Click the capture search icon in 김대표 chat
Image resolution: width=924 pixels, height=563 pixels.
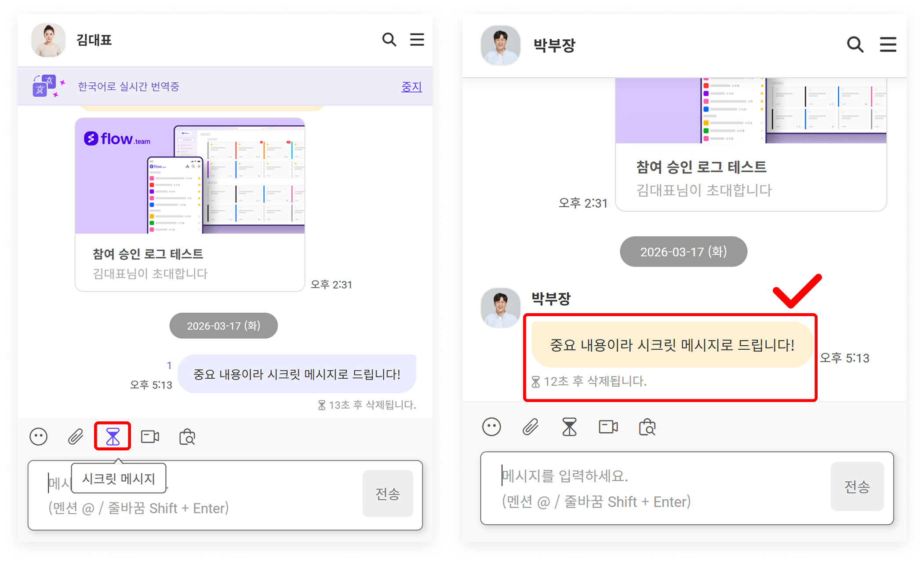(187, 437)
